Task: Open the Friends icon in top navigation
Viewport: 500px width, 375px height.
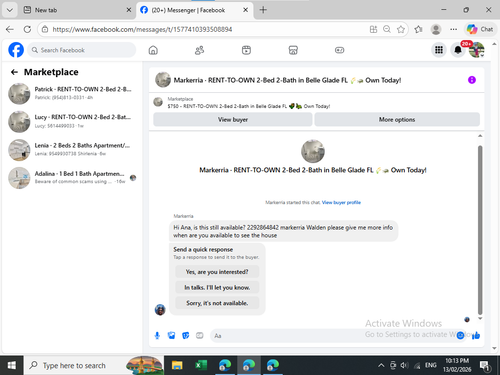Action: coord(199,50)
